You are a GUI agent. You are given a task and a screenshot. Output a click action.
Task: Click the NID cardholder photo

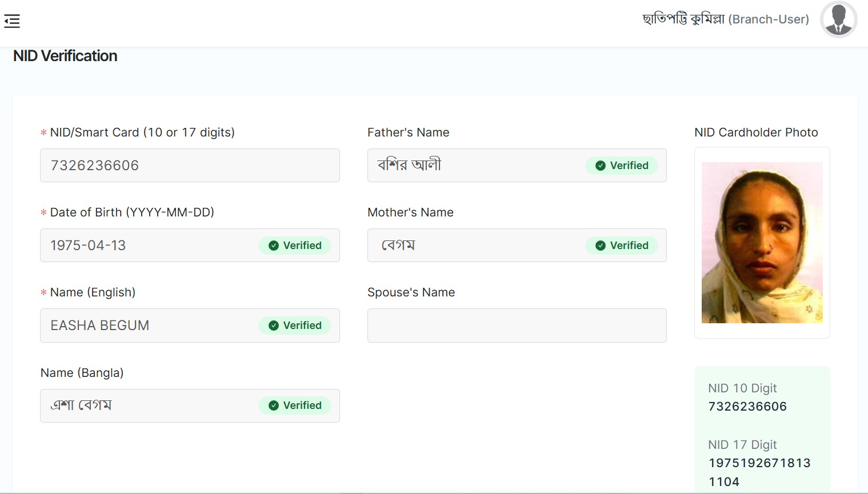click(762, 243)
